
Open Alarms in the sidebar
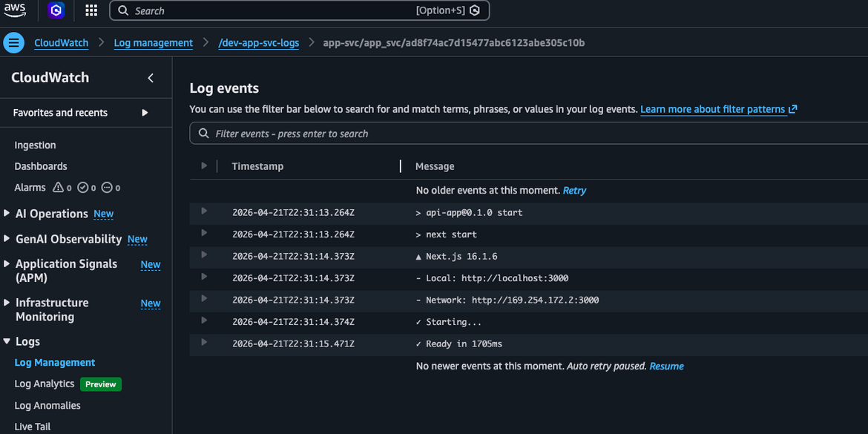pyautogui.click(x=30, y=188)
